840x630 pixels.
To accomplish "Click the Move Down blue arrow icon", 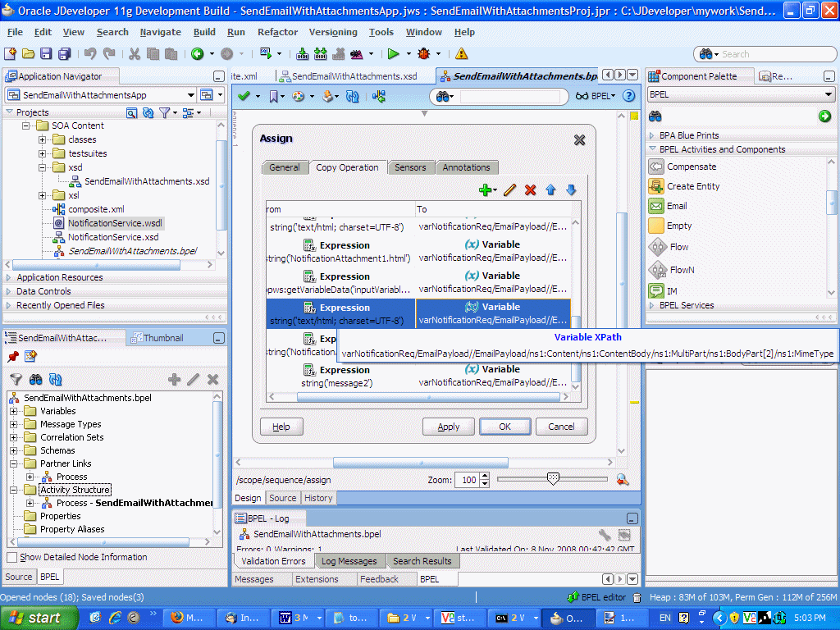I will pyautogui.click(x=571, y=189).
